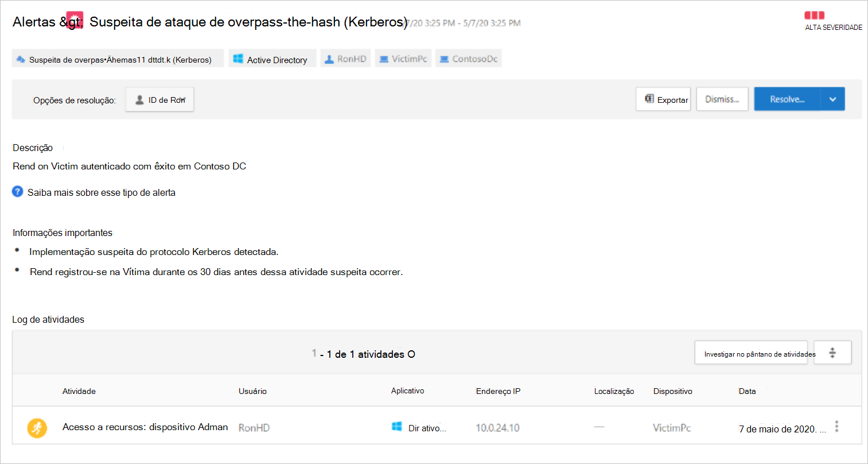Open the Suspeita de overpas (Kerberos) tag
The image size is (868, 464).
click(x=118, y=59)
